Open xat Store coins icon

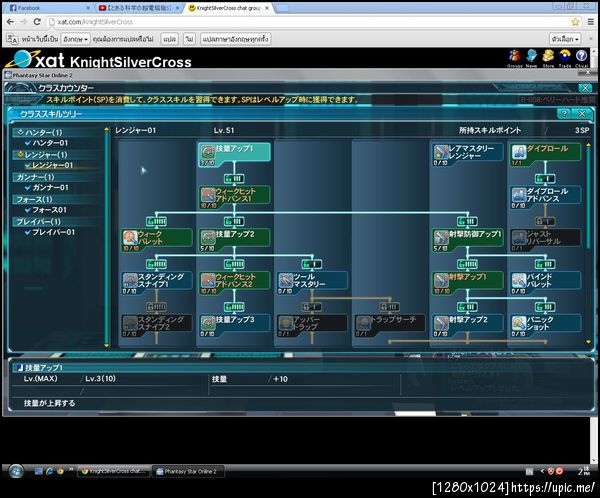point(548,56)
